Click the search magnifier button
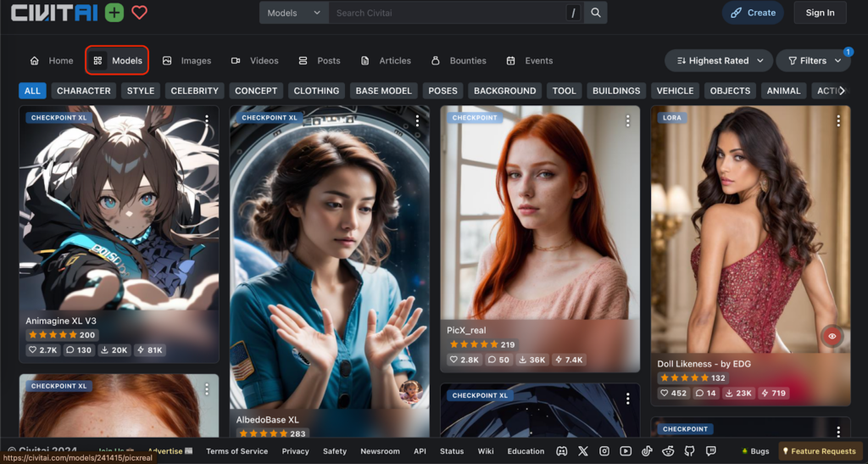868x464 pixels. coord(597,13)
